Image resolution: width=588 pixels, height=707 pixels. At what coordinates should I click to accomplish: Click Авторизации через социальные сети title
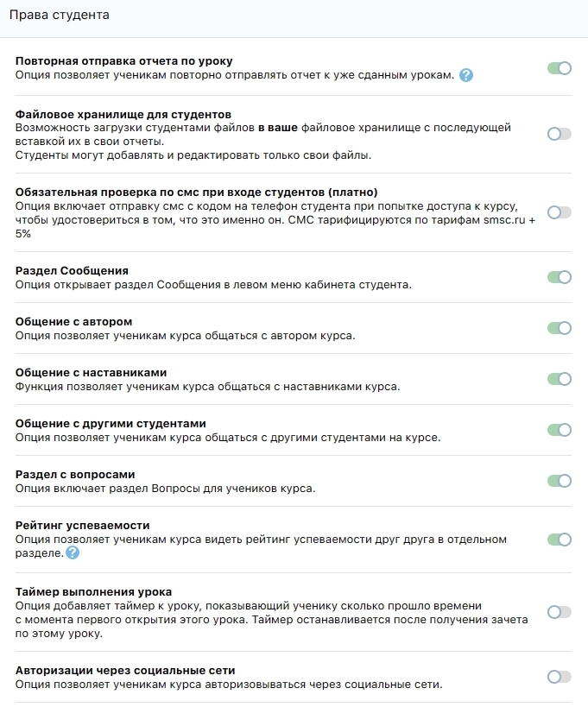125,671
